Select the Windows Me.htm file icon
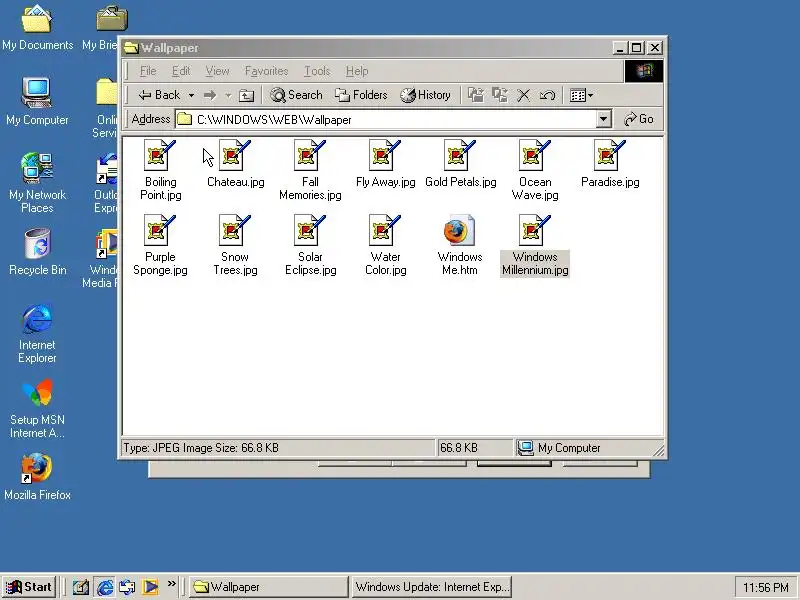The image size is (800, 600). point(459,230)
